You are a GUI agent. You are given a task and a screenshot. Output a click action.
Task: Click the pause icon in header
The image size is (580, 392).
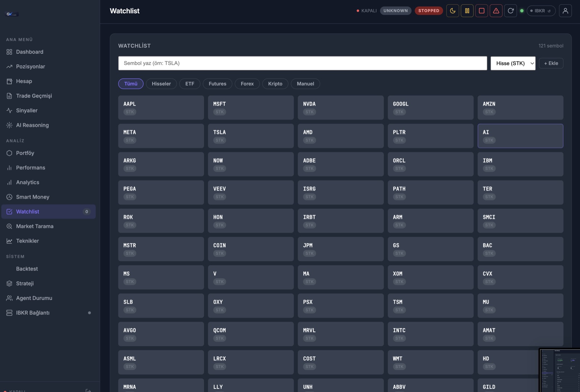tap(467, 11)
